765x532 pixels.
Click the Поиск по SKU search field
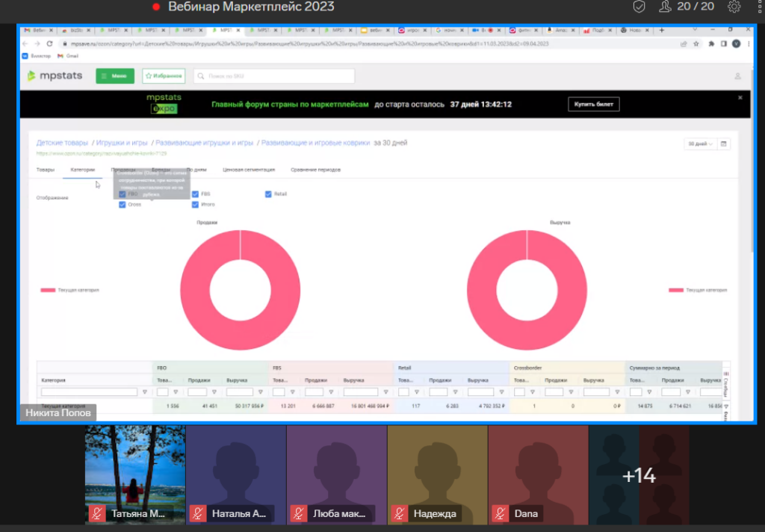point(274,76)
